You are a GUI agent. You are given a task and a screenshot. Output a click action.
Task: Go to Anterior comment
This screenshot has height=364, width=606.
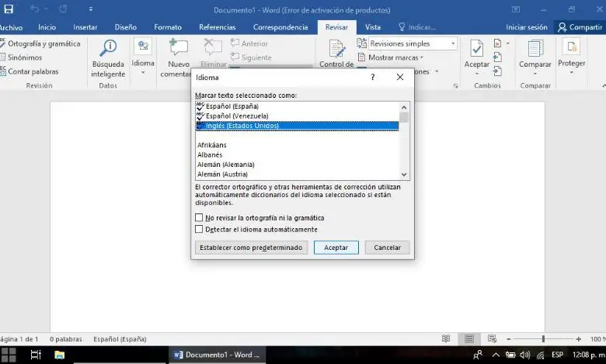point(249,43)
